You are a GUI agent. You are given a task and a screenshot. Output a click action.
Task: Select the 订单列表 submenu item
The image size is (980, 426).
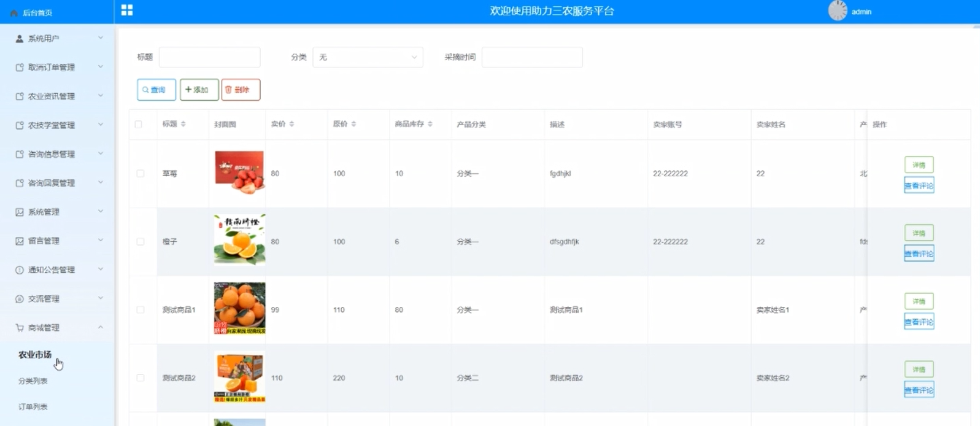click(33, 407)
